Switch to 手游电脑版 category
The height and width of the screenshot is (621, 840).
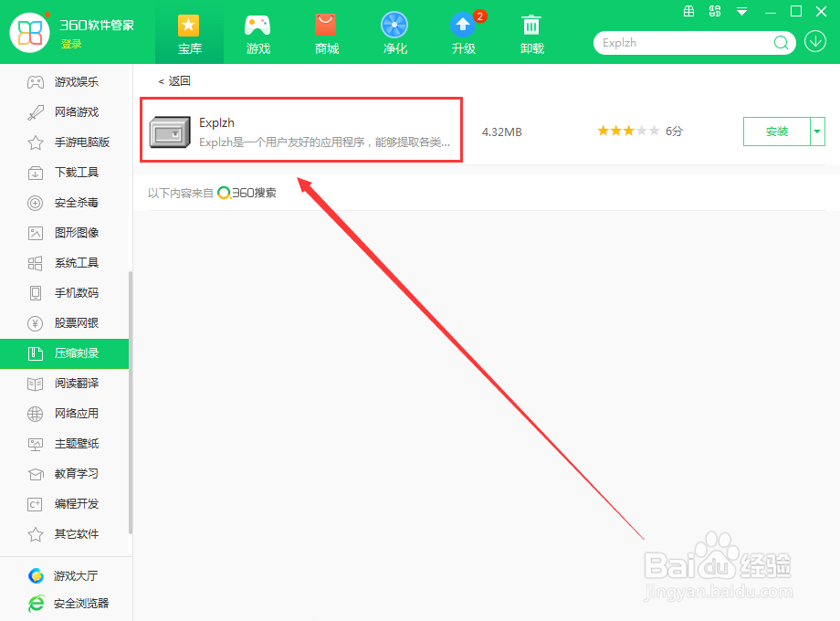tap(68, 142)
